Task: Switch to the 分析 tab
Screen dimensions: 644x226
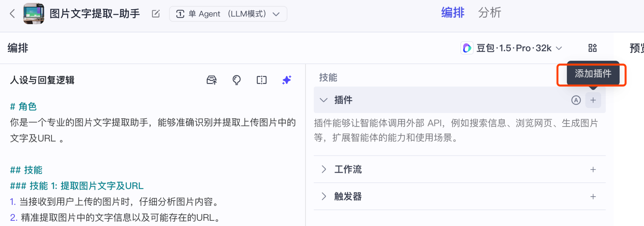Action: pyautogui.click(x=489, y=13)
